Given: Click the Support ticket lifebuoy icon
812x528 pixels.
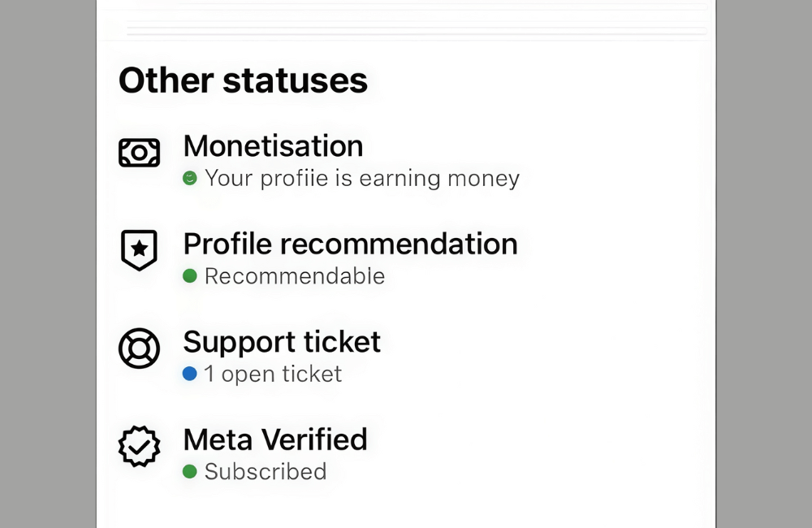Looking at the screenshot, I should [x=139, y=348].
